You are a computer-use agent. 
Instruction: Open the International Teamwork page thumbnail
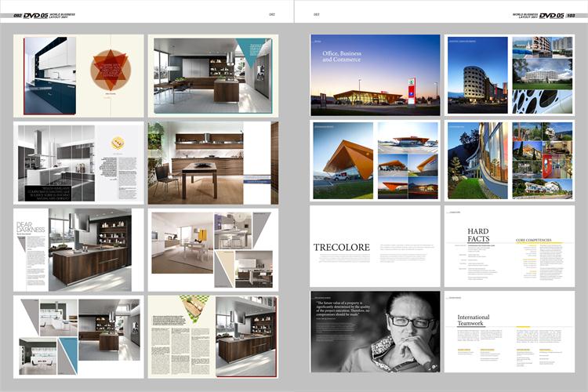pos(509,332)
